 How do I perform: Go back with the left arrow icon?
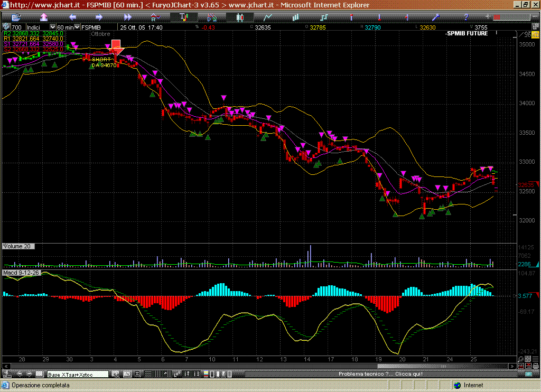tap(72, 17)
